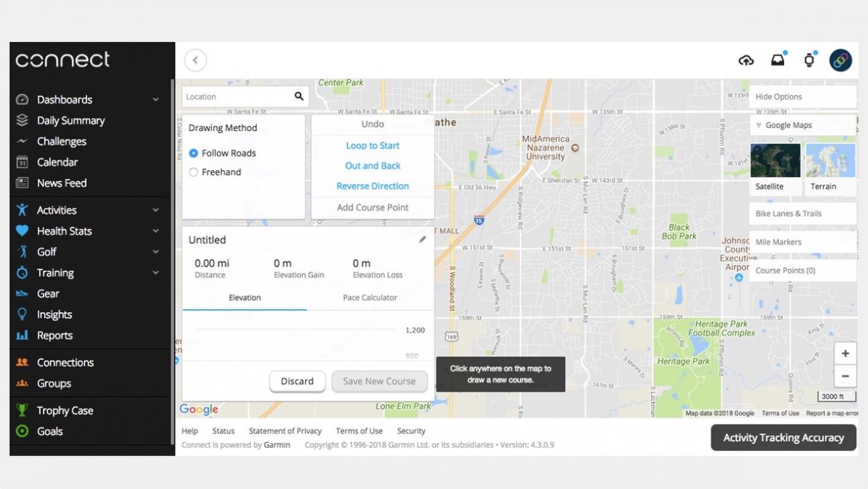Click the Garmin Connect logo
868x489 pixels.
[63, 60]
